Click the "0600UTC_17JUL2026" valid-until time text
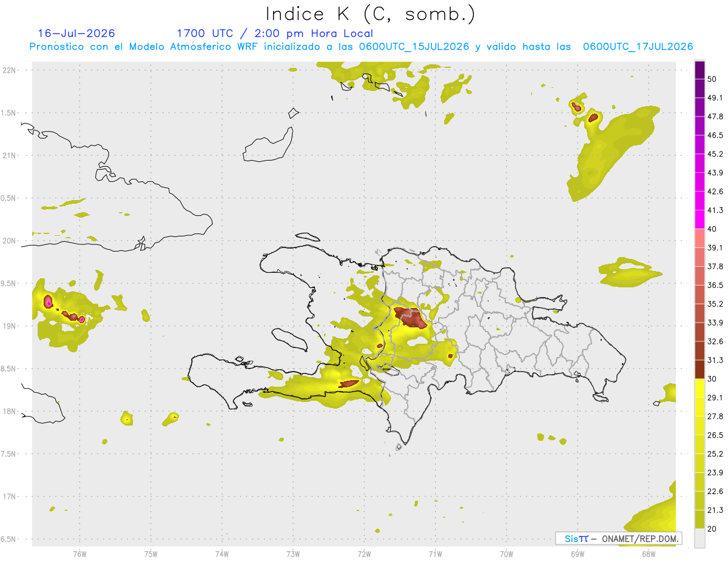The height and width of the screenshot is (562, 728). pyautogui.click(x=638, y=47)
